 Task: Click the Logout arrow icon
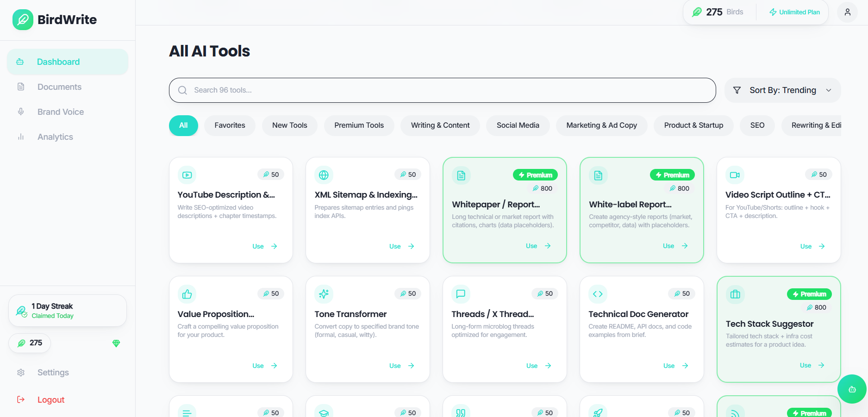(x=21, y=399)
